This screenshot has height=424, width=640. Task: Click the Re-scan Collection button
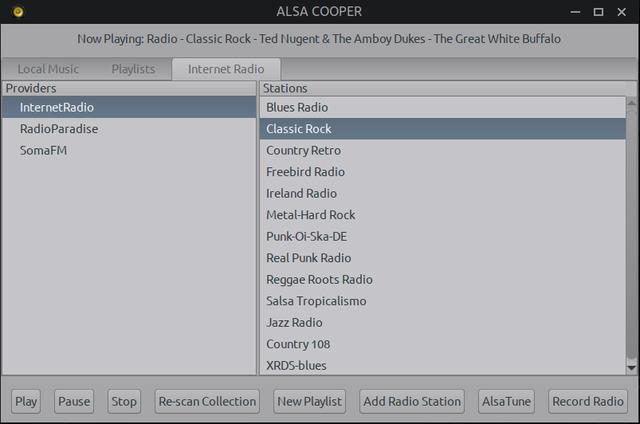pos(207,401)
